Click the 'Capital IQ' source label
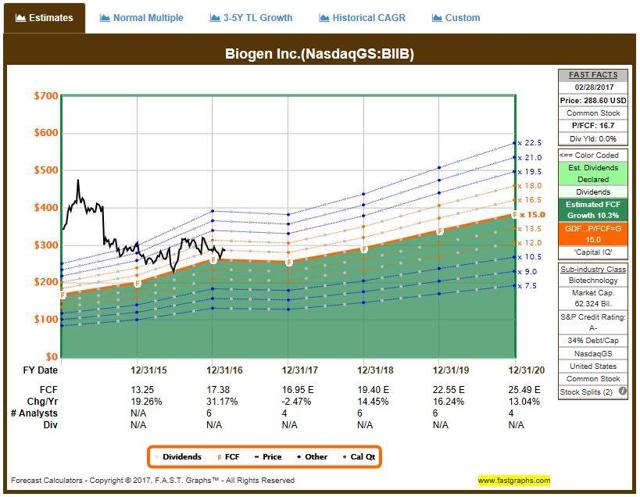The width and height of the screenshot is (640, 497). click(593, 252)
